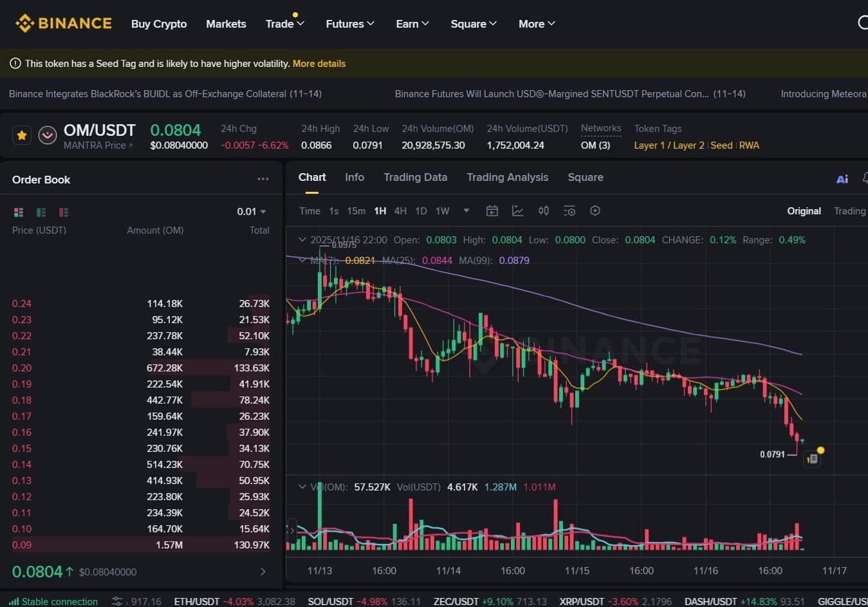Open the chart date range calendar icon

point(492,210)
